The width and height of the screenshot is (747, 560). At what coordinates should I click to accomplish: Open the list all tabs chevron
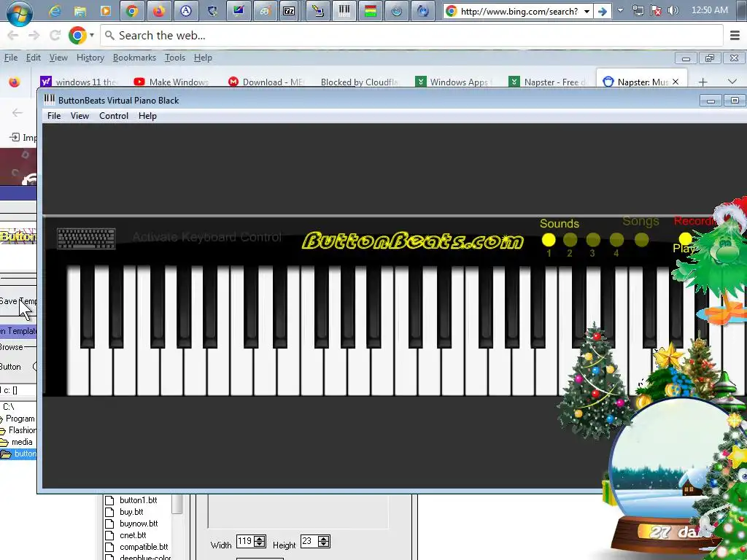click(x=732, y=82)
